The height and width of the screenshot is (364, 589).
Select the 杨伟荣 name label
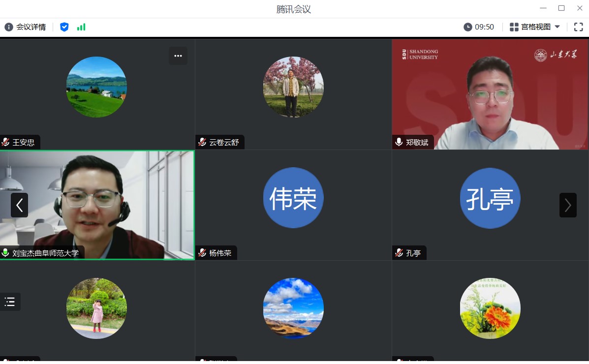[x=220, y=253]
